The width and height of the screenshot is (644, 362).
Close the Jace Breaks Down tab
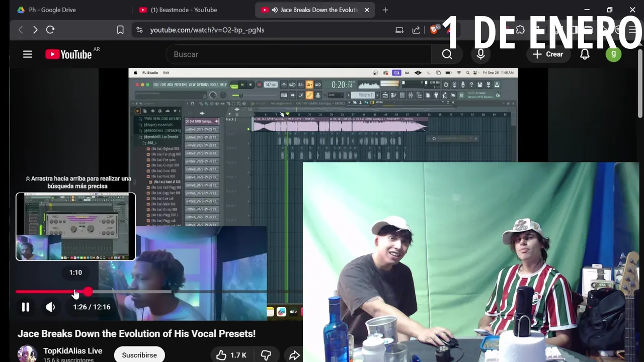367,10
